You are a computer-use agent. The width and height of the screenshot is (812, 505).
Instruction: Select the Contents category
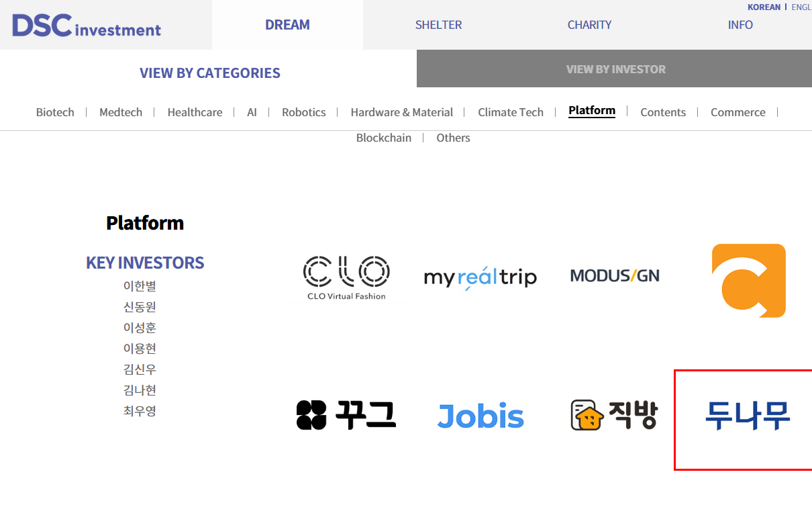tap(663, 112)
